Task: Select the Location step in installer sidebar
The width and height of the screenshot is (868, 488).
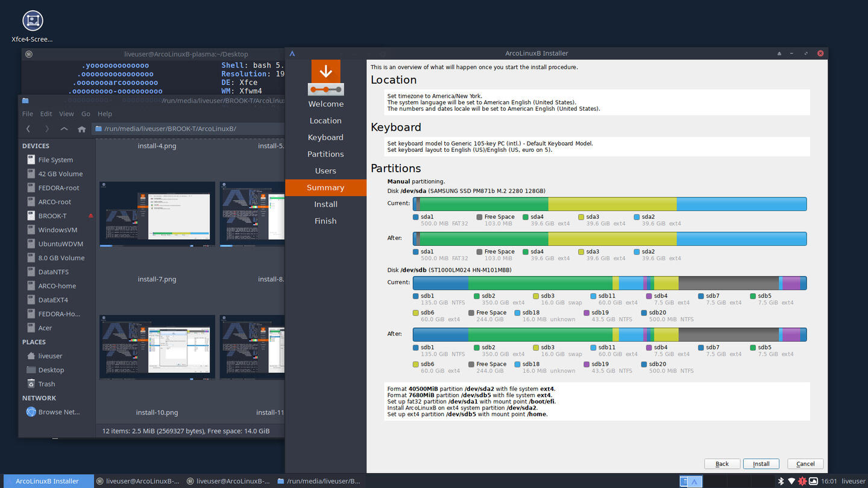Action: pos(325,120)
